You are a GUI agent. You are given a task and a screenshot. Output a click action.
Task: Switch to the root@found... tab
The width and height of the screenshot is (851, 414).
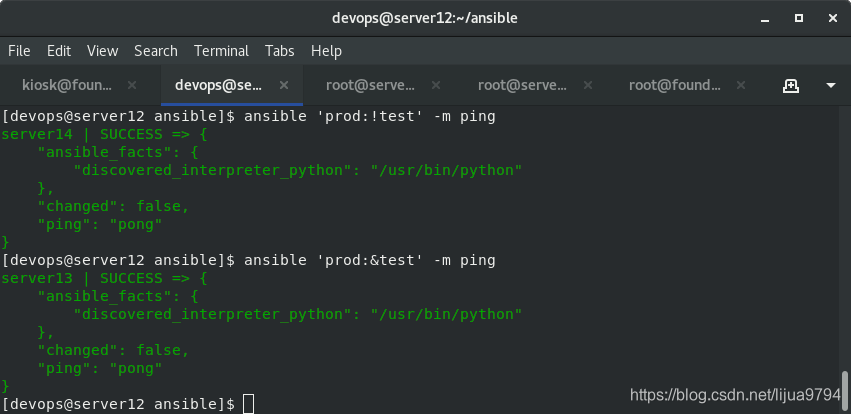tap(675, 85)
